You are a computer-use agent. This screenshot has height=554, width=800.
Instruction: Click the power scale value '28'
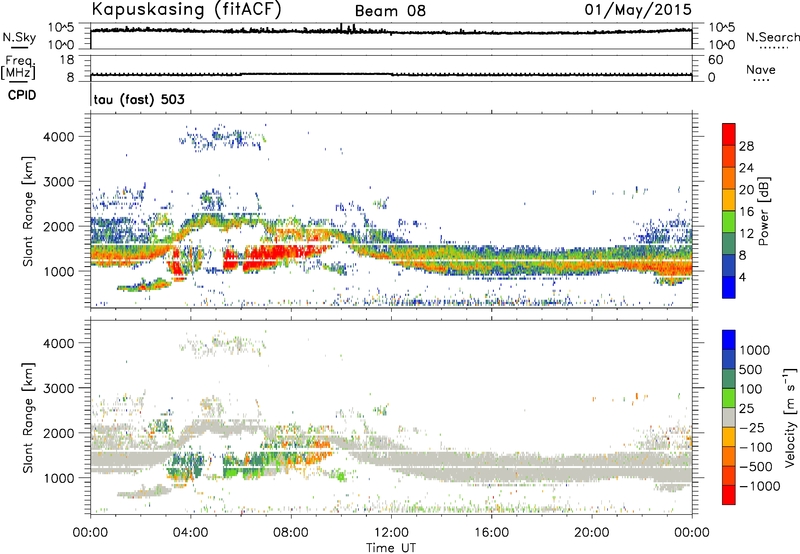[746, 146]
